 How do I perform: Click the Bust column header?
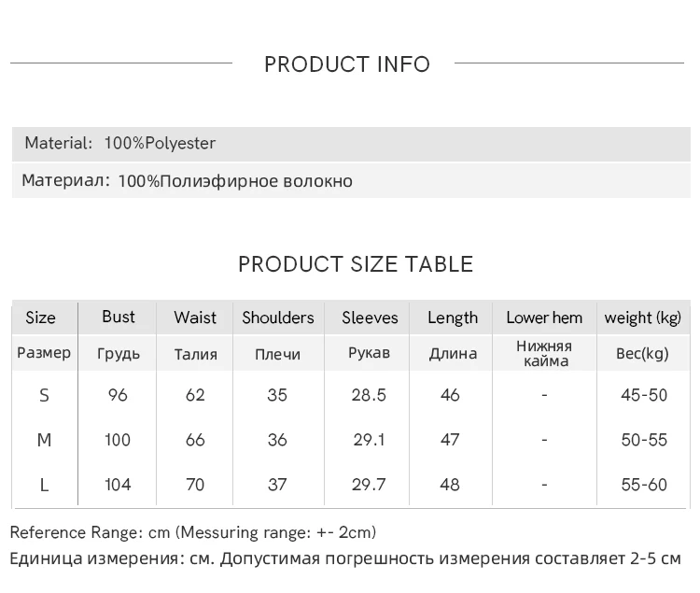(x=119, y=317)
